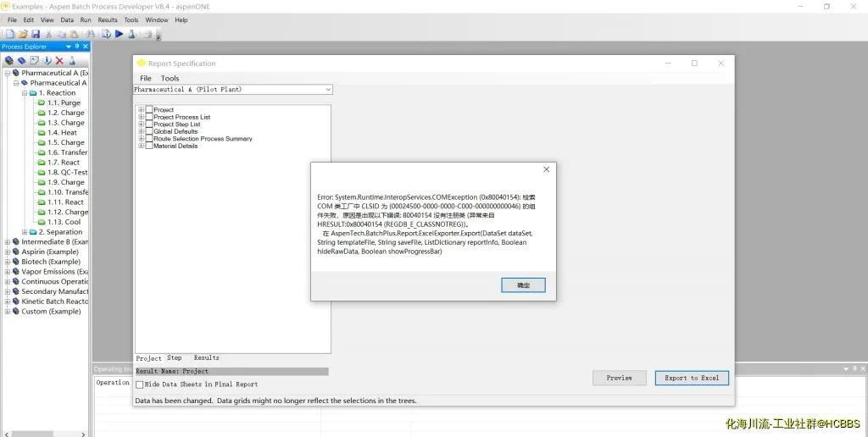Expand the Material Details report node
Viewport: 868px width, 437px height.
142,146
